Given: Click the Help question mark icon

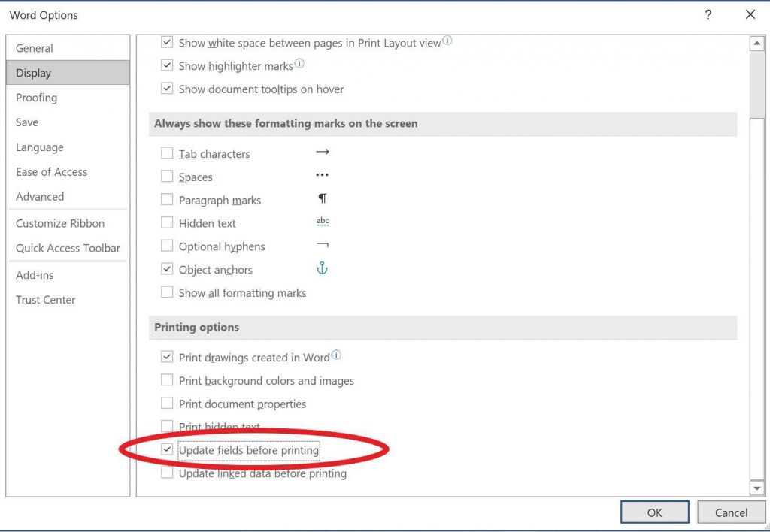Looking at the screenshot, I should [x=708, y=14].
